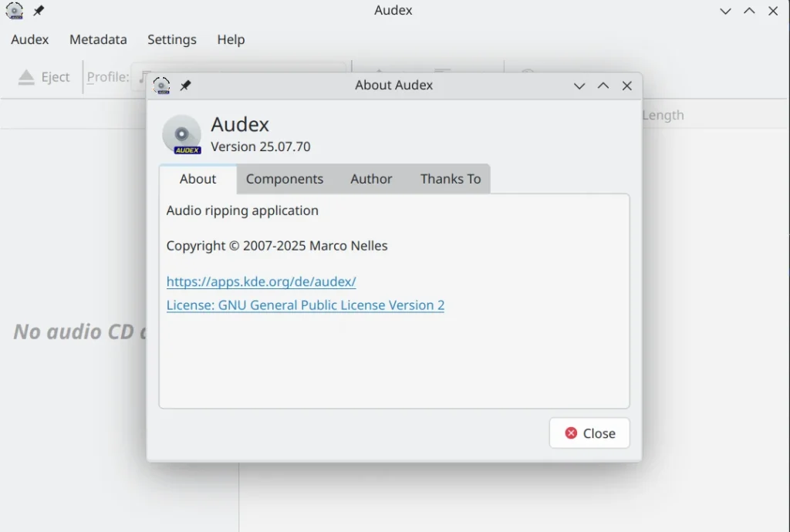The width and height of the screenshot is (790, 532).
Task: Switch to the Thanks To tab
Action: point(451,179)
